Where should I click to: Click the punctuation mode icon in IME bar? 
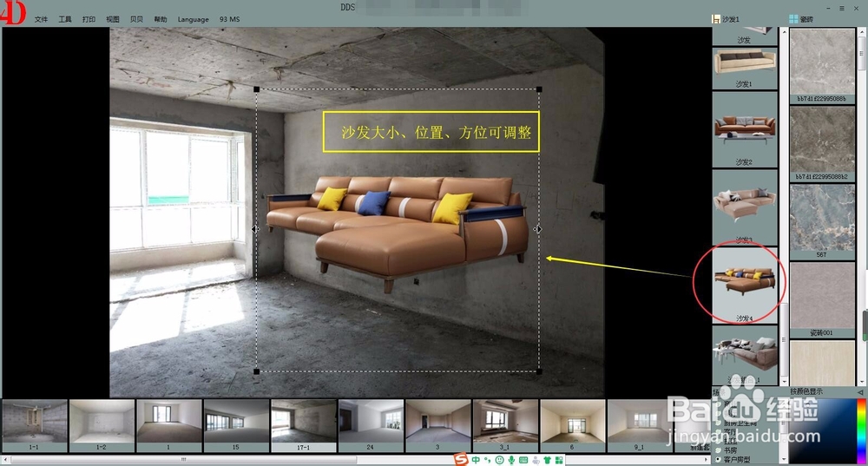(487, 460)
